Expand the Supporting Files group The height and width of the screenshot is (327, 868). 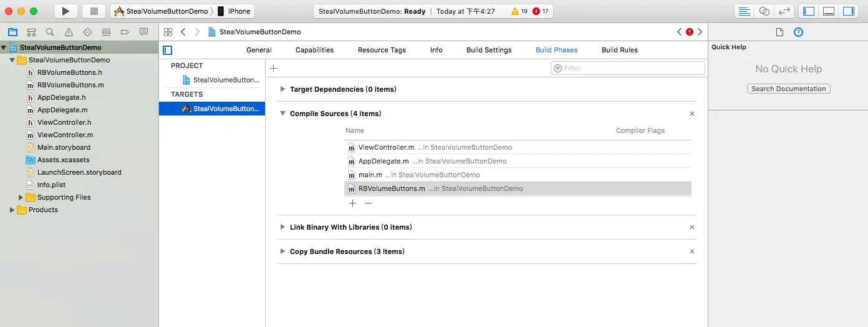(21, 197)
